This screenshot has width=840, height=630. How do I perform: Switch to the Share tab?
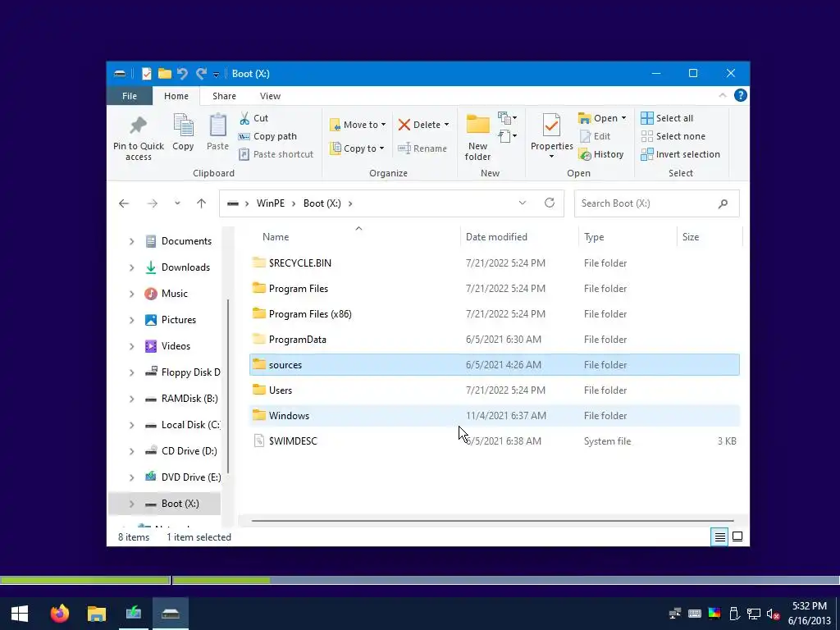click(224, 96)
